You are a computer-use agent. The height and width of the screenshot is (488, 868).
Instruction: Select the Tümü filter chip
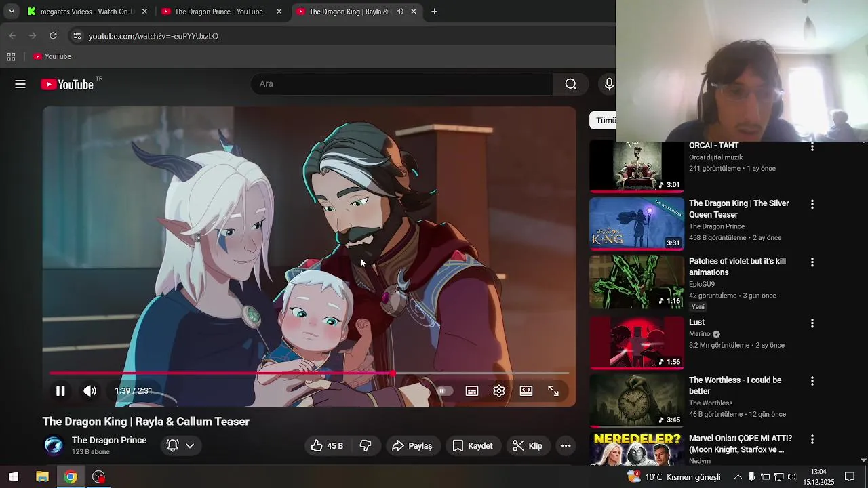click(x=604, y=121)
